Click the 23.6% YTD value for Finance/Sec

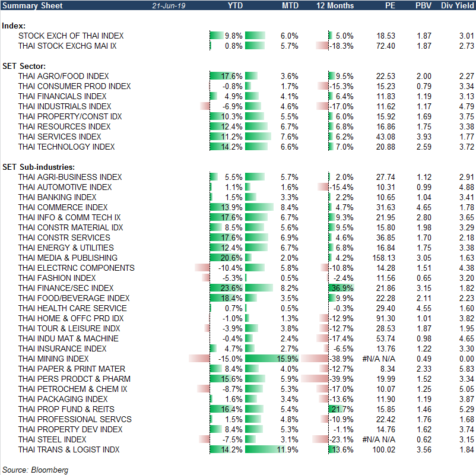click(231, 288)
